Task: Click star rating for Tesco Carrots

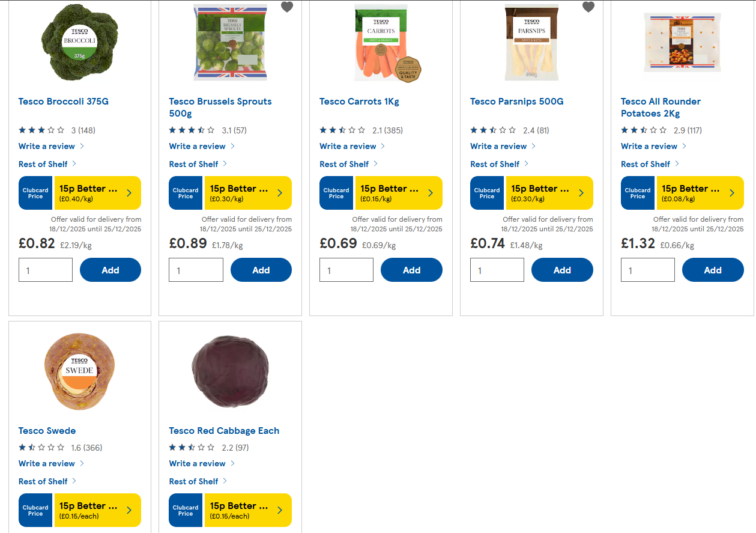Action: point(342,130)
